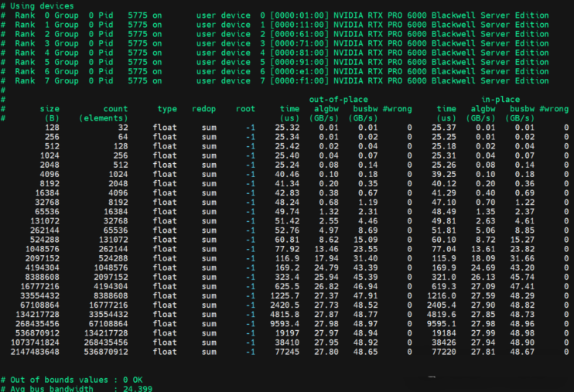Click the 'in-place' section header
This screenshot has height=392, width=574.
(x=499, y=99)
